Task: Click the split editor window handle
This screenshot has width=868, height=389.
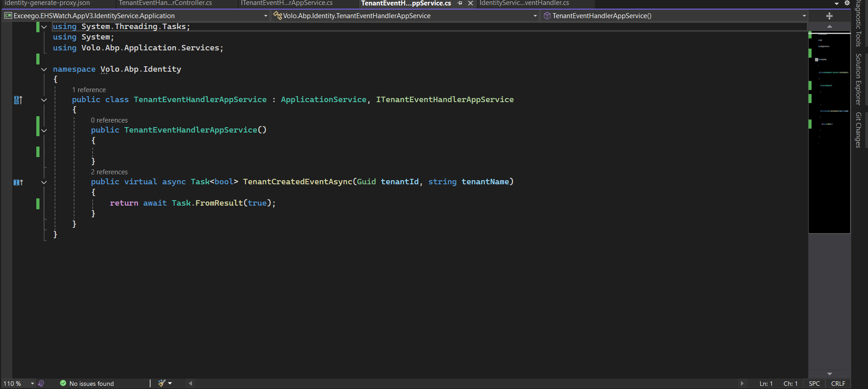Action: (x=829, y=16)
